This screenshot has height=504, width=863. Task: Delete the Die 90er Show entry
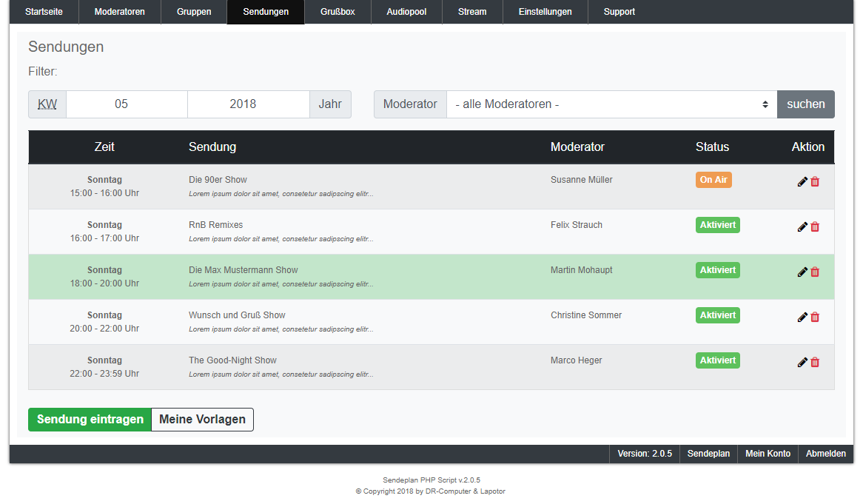(815, 181)
